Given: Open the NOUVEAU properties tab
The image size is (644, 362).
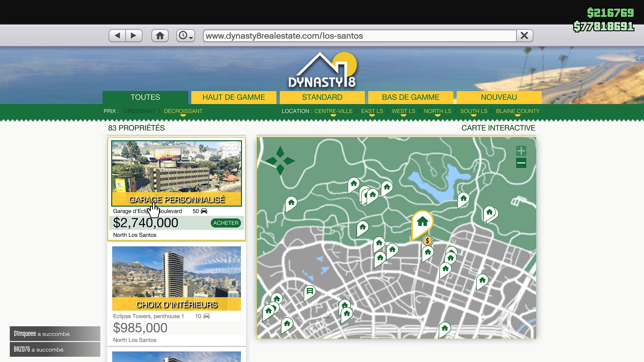Looking at the screenshot, I should [499, 97].
